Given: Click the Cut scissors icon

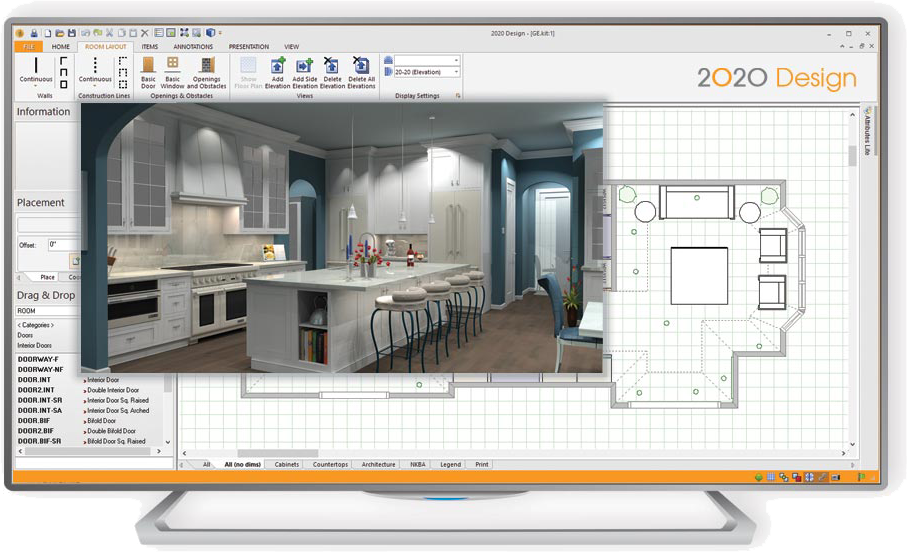Looking at the screenshot, I should coord(109,33).
